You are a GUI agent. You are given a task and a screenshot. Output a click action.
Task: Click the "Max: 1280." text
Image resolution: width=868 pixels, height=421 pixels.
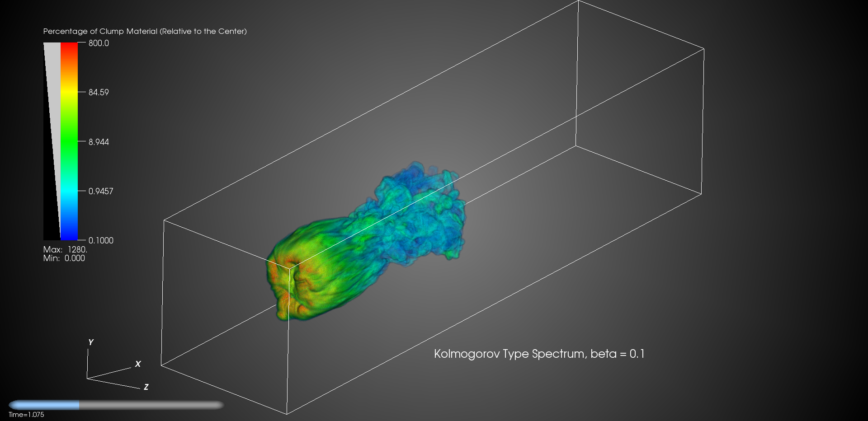[x=65, y=249]
